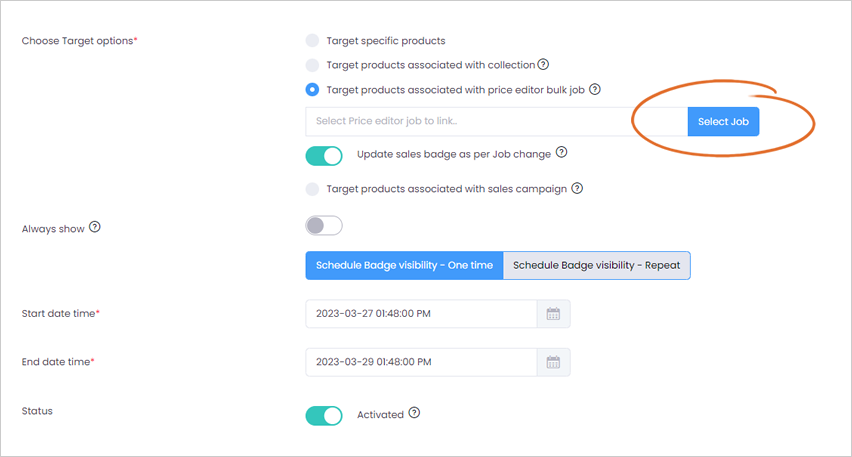Switch to Schedule Badge visibility - One time
The height and width of the screenshot is (457, 852).
(x=404, y=265)
